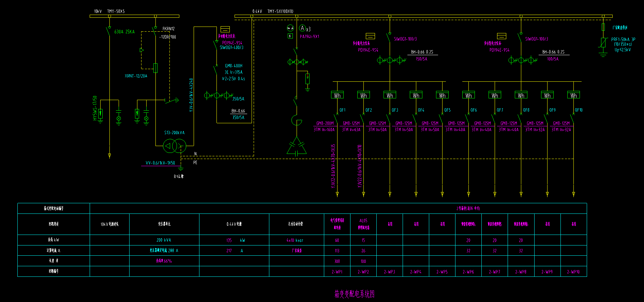Viewport: 644px width, 302px height.
Task: Click the XRNT-12/20A fuse symbol
Action: 155,68
